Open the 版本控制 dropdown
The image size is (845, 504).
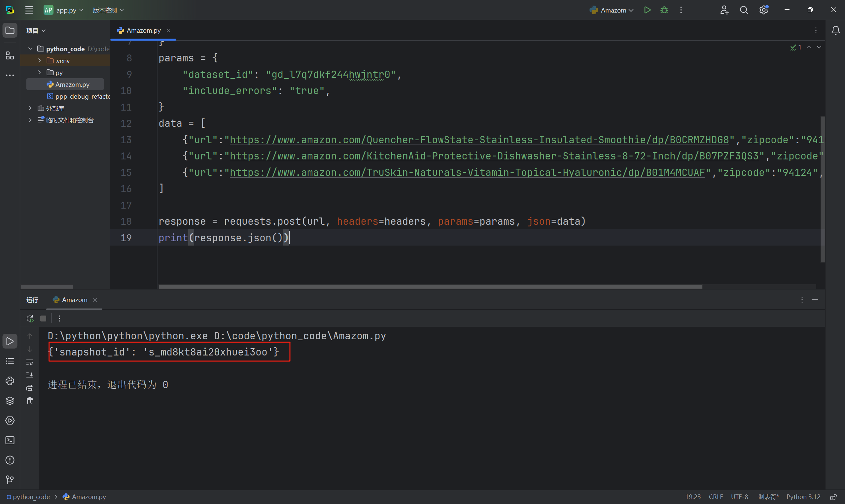point(108,10)
